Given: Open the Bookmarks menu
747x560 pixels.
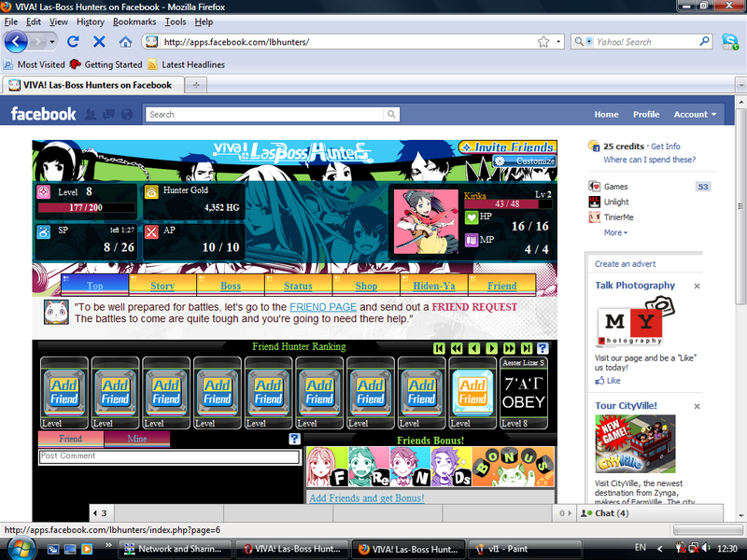Looking at the screenshot, I should [x=134, y=21].
